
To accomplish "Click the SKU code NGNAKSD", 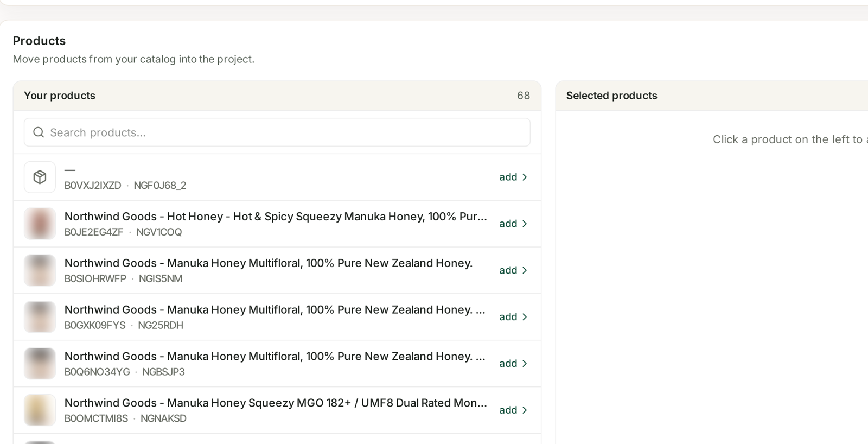I will [x=163, y=419].
